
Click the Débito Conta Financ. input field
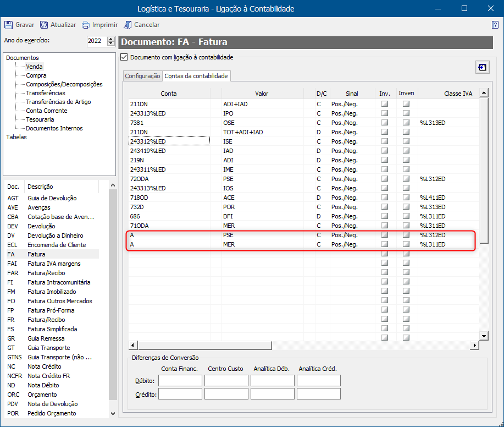click(180, 381)
